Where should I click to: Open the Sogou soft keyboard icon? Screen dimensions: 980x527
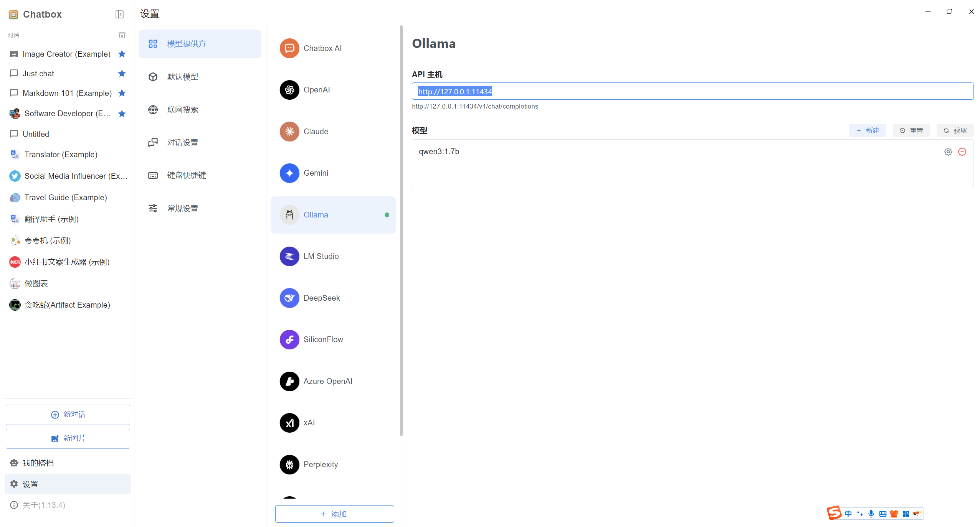pos(883,514)
